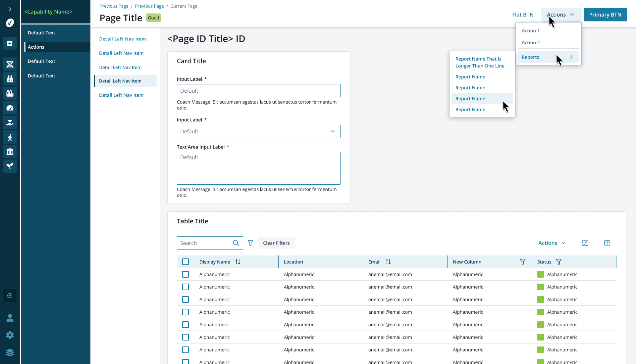Click the Good status badge beside Page Title
Screen dimensions: 636x364
[153, 18]
